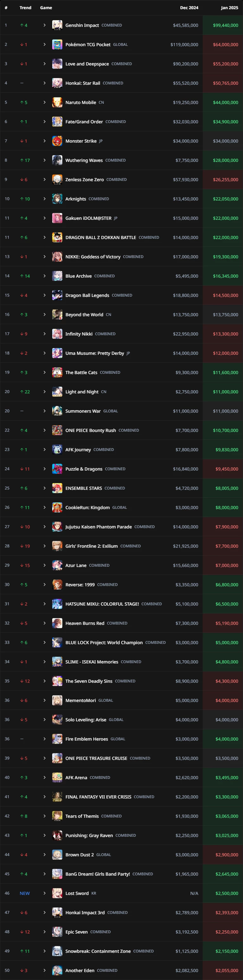
Task: Click the Genshin Impact game icon
Action: pos(57,25)
